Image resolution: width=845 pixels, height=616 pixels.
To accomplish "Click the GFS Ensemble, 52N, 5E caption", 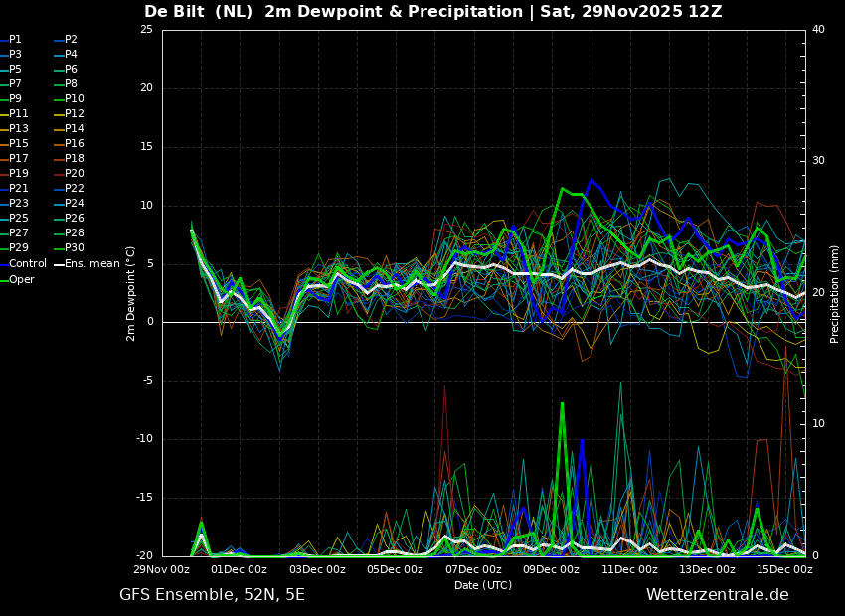I will click(x=212, y=595).
